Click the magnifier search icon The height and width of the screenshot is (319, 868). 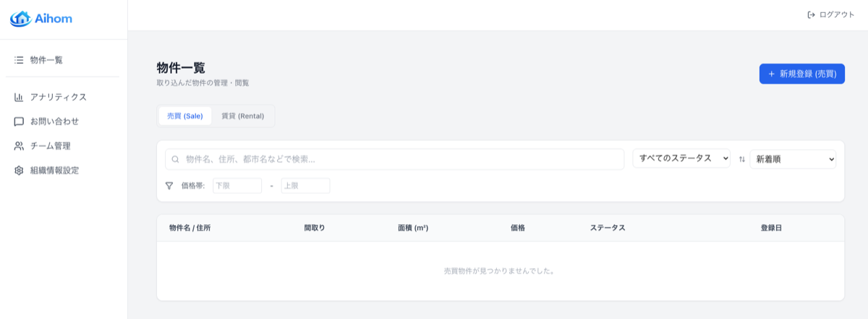pos(175,159)
